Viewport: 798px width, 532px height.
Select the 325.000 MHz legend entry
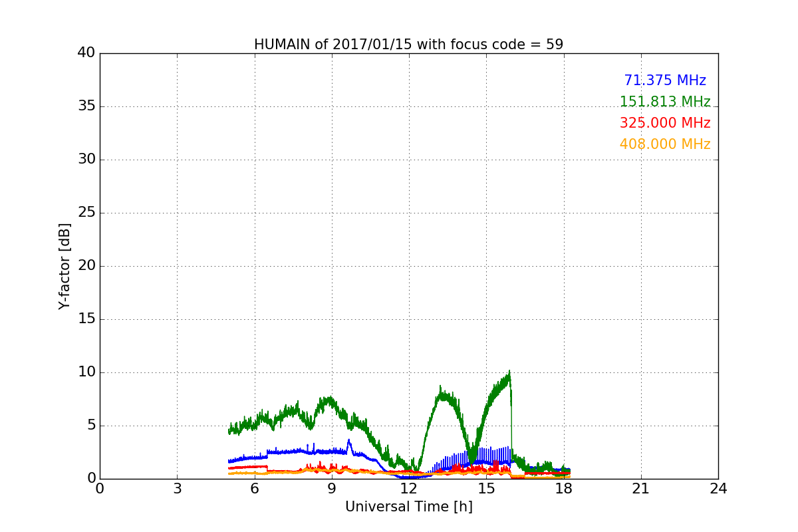pos(665,123)
